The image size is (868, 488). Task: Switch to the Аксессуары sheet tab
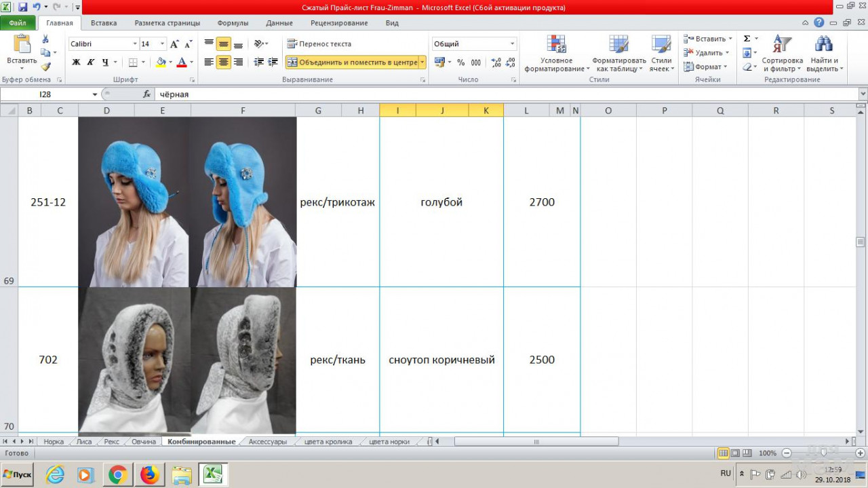pyautogui.click(x=267, y=442)
